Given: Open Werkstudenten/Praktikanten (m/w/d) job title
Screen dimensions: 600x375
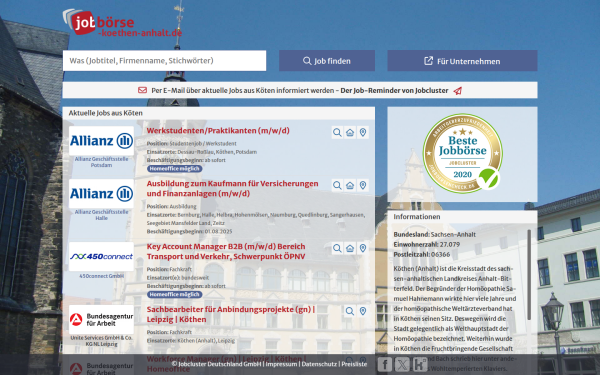Looking at the screenshot, I should coord(218,130).
